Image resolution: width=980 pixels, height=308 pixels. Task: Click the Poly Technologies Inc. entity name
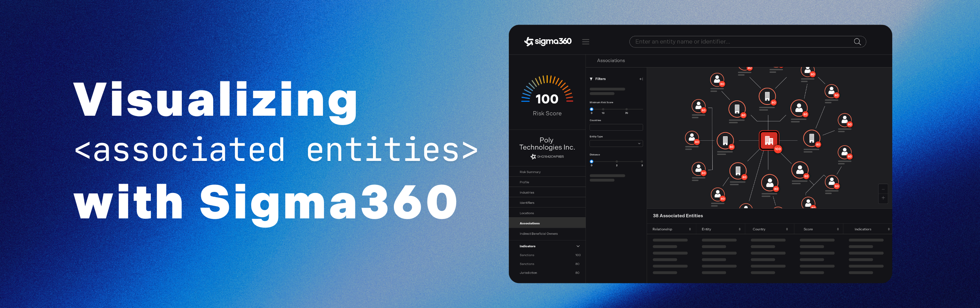pyautogui.click(x=547, y=144)
